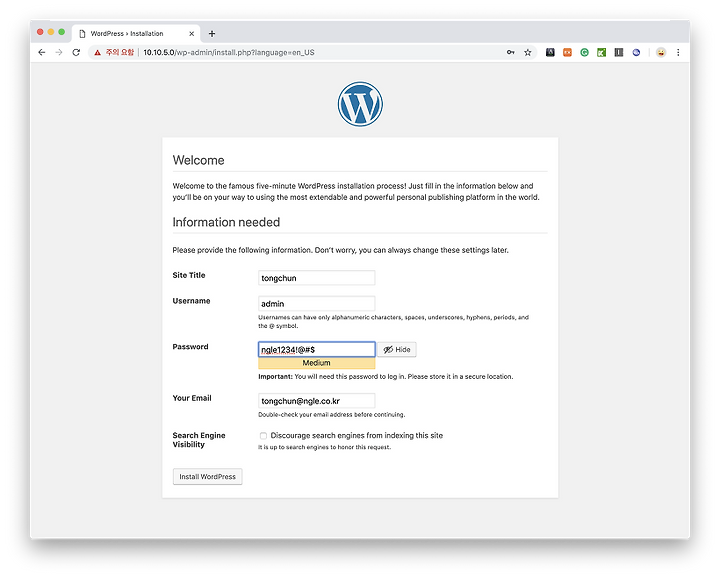Screen dimensions: 720x578
Task: Click the Medium password strength indicator
Action: [316, 363]
